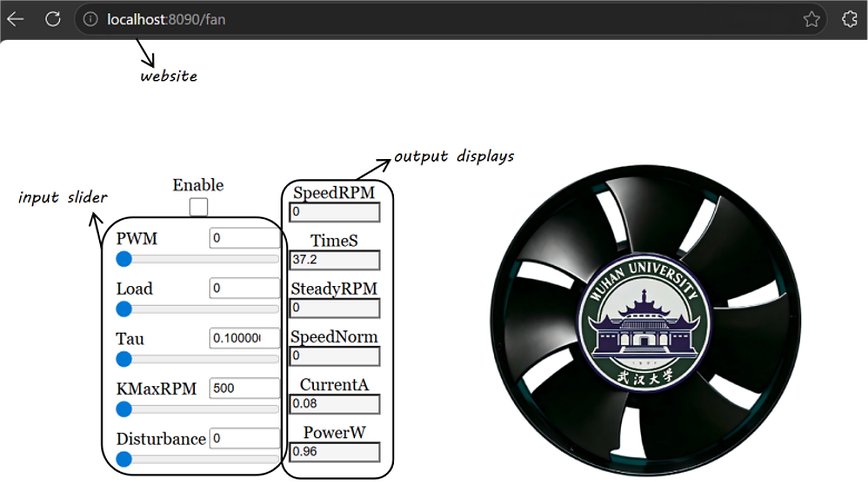868x482 pixels.
Task: Click the SpeedRPM label text
Action: pos(334,193)
